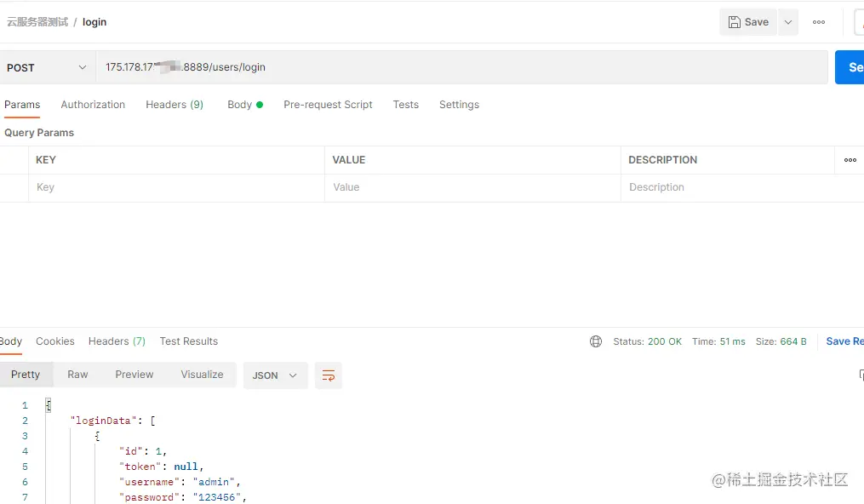Viewport: 864px width, 504px height.
Task: Open the POST method dropdown
Action: click(48, 67)
